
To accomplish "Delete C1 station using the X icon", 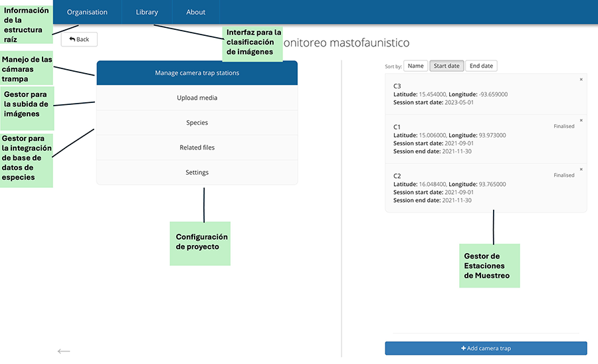I will click(x=581, y=120).
